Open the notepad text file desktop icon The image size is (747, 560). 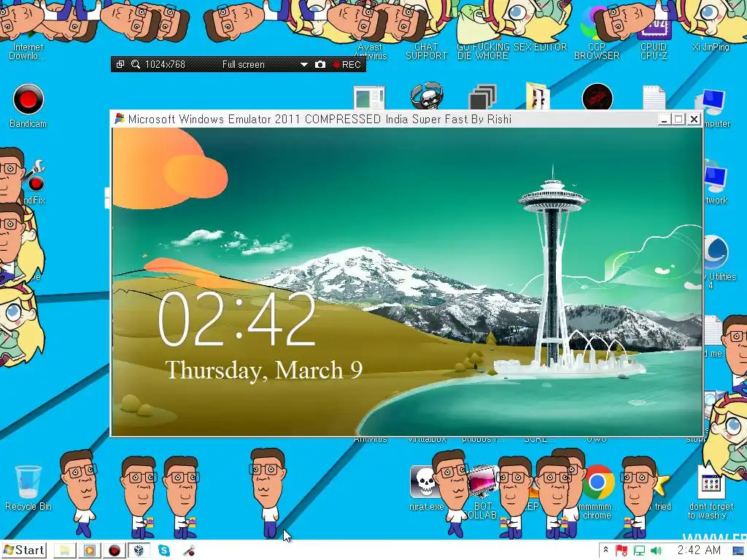coord(654,97)
